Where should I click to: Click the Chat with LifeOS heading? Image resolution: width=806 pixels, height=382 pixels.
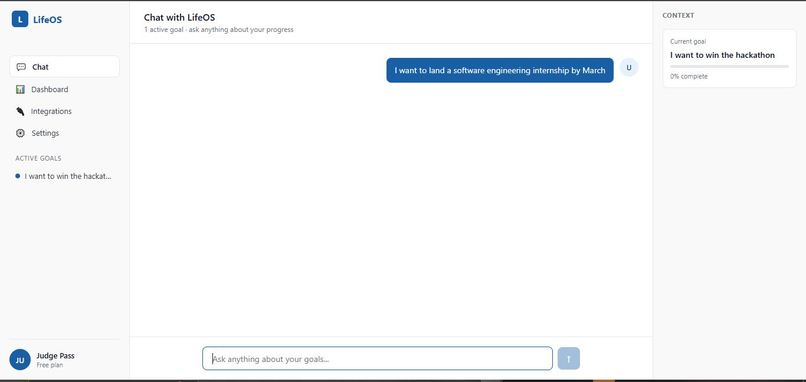[x=179, y=18]
